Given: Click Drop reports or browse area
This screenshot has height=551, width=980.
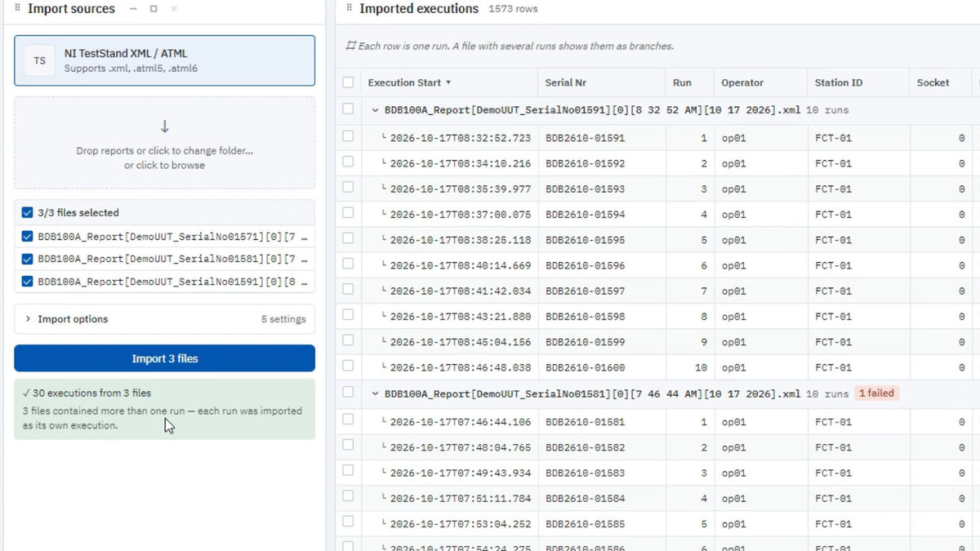Looking at the screenshot, I should 164,143.
